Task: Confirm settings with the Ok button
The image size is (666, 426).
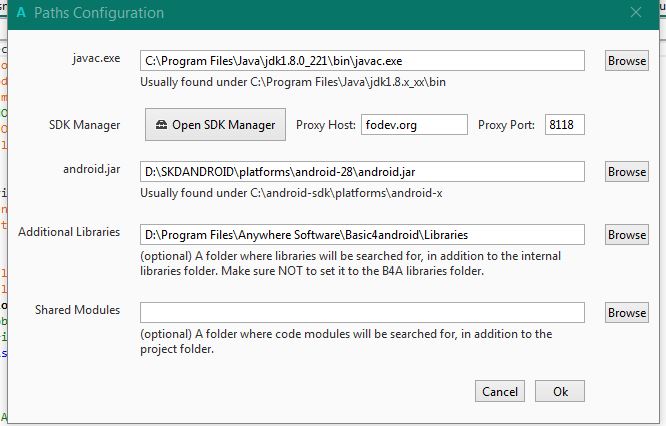Action: 560,392
